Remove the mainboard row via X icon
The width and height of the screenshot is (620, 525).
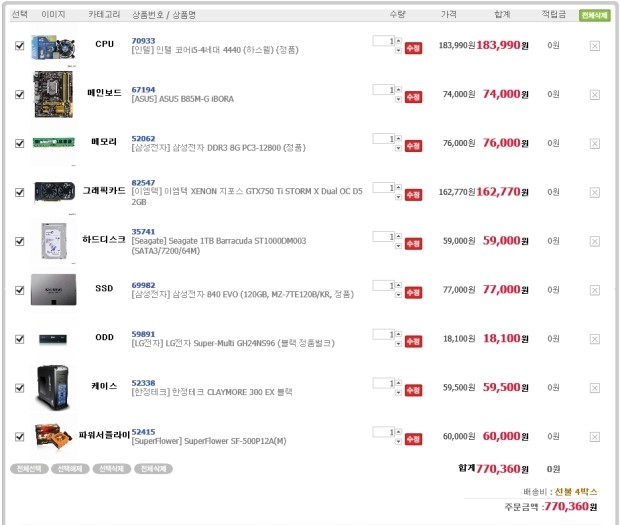pyautogui.click(x=595, y=95)
